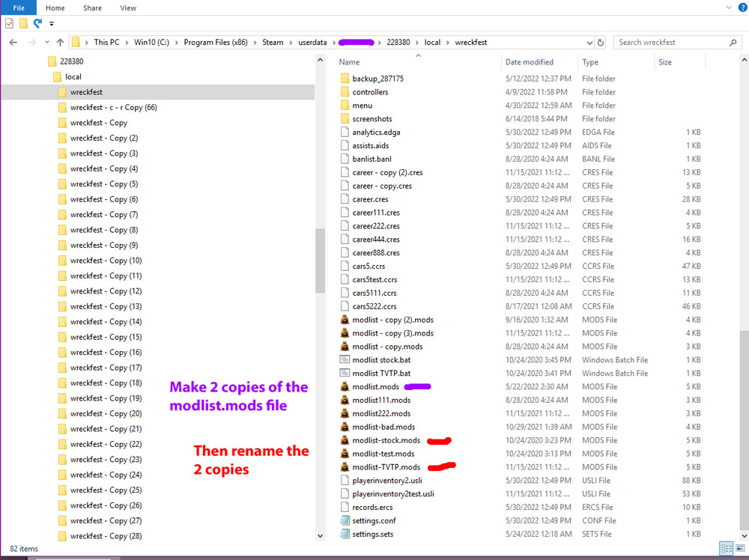Select the 228380 folder in the tree

point(72,61)
